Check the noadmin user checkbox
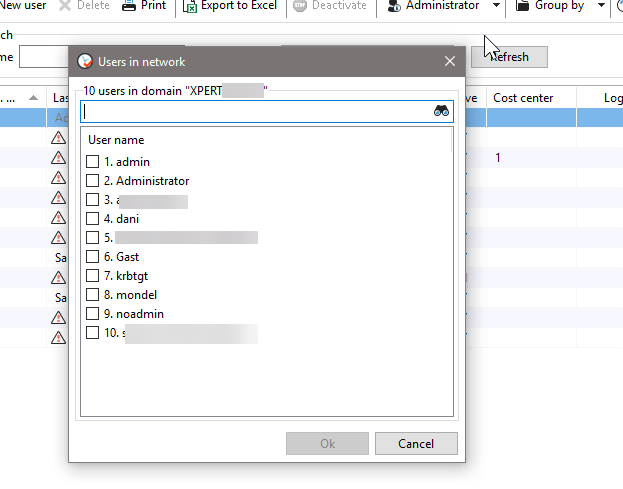The width and height of the screenshot is (623, 489). coord(93,314)
